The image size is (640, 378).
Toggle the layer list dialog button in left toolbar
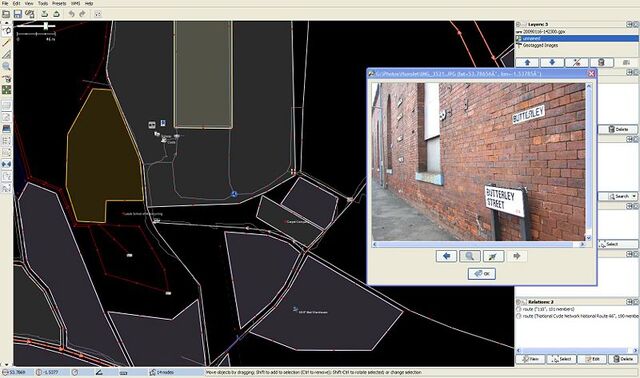pos(7,105)
